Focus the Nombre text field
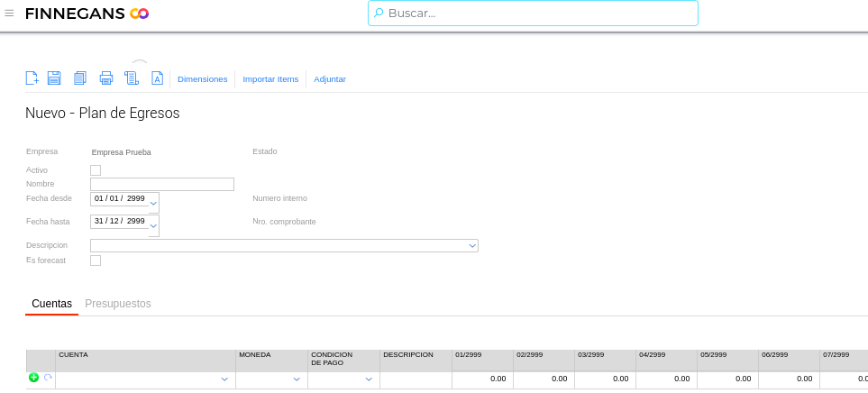Image resolution: width=868 pixels, height=393 pixels. tap(162, 184)
